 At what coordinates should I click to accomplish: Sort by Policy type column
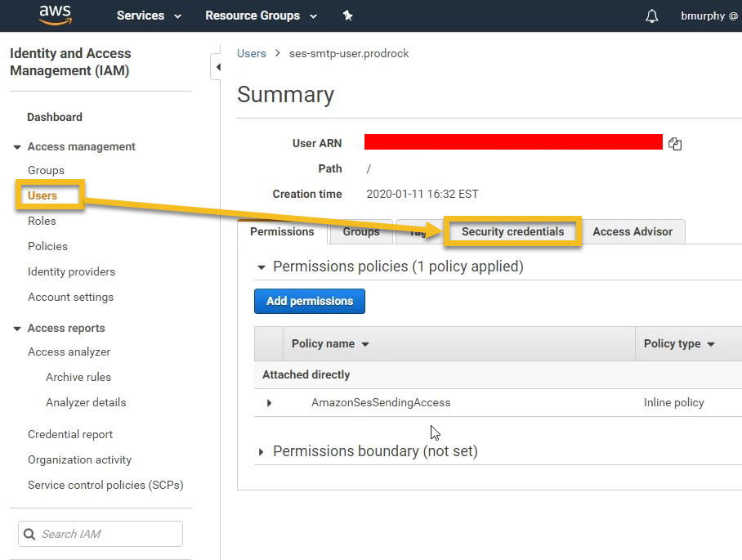point(679,343)
